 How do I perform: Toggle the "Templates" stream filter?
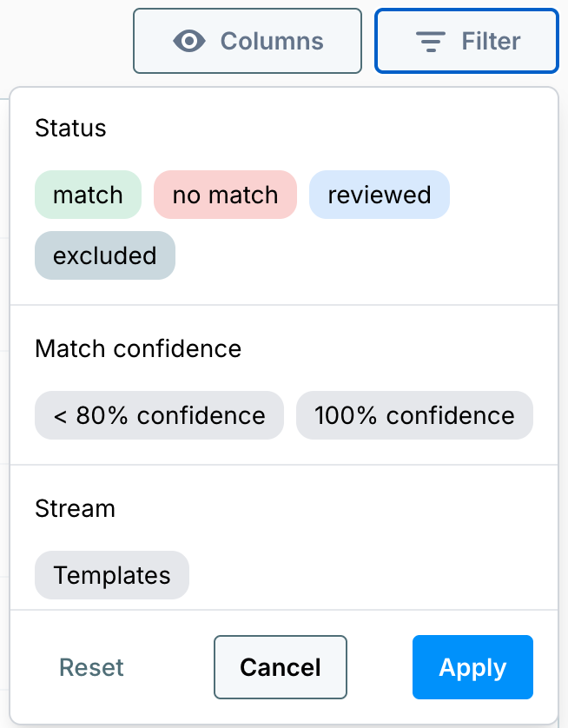click(111, 575)
